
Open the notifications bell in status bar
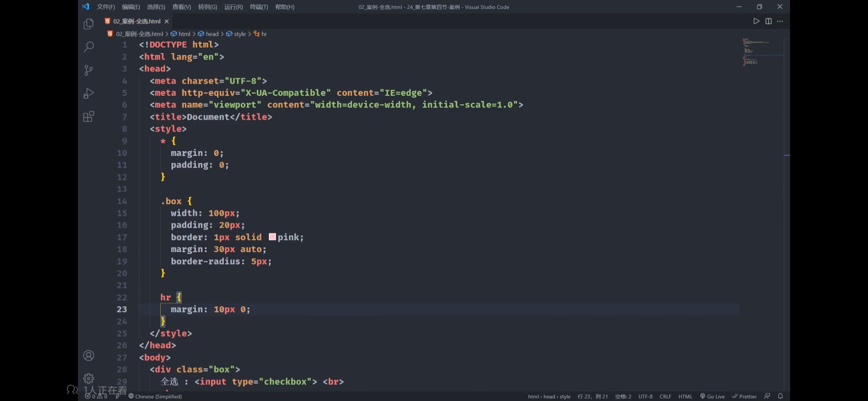click(780, 396)
